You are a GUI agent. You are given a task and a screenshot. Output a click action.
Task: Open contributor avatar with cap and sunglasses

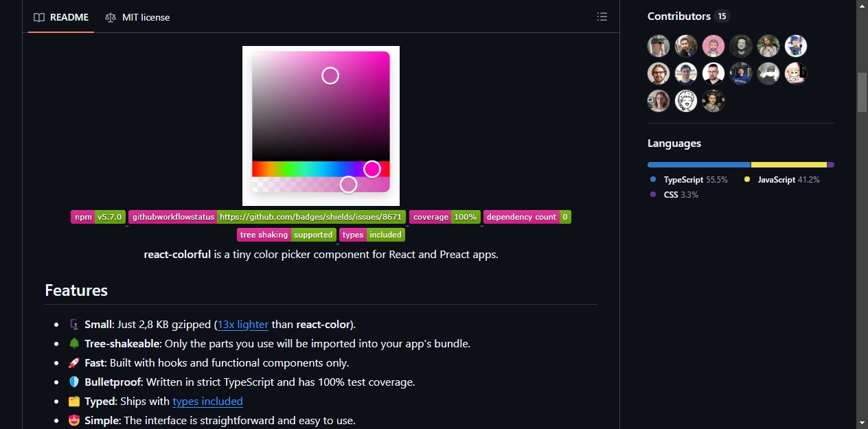tap(659, 46)
